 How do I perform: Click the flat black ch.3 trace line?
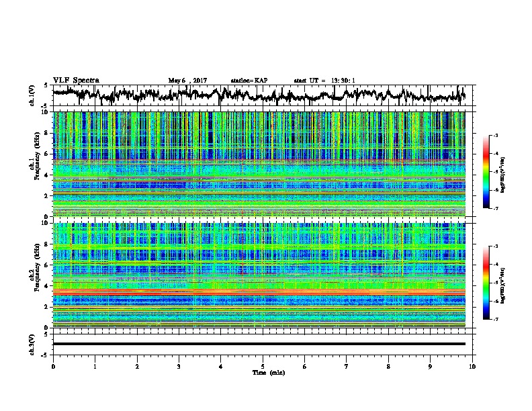(259, 344)
